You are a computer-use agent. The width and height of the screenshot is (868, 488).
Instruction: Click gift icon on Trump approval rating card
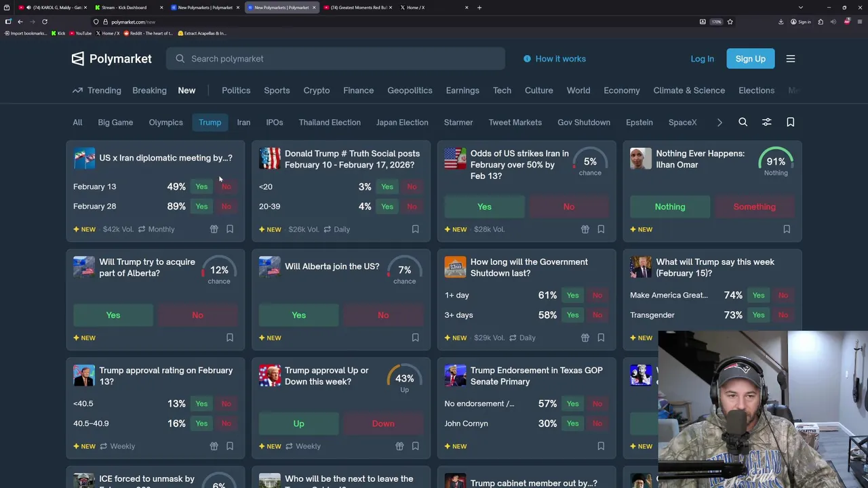(214, 446)
